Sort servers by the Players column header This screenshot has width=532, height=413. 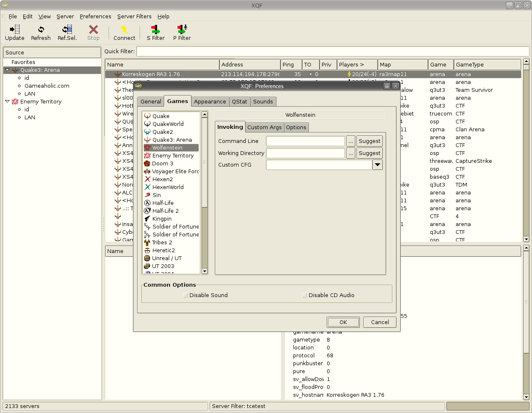357,65
